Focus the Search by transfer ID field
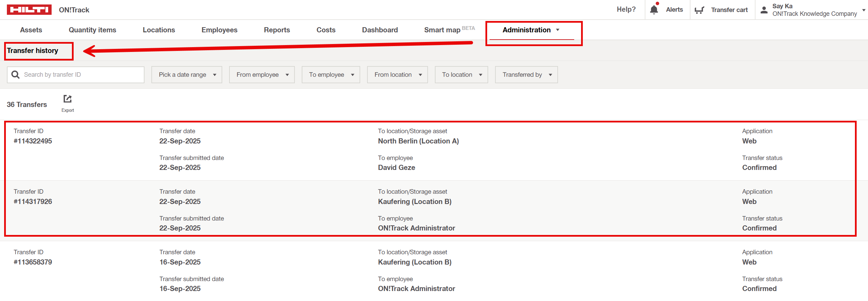The width and height of the screenshot is (868, 301). click(x=76, y=75)
